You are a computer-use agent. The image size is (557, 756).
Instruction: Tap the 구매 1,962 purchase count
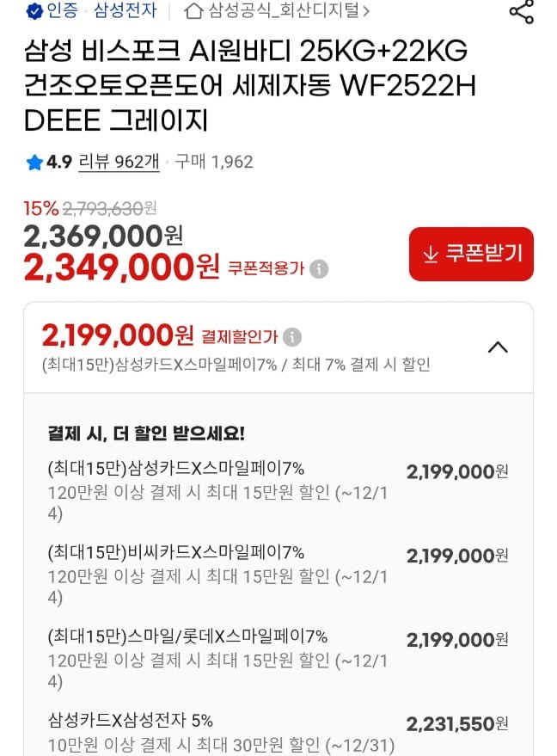pyautogui.click(x=213, y=162)
